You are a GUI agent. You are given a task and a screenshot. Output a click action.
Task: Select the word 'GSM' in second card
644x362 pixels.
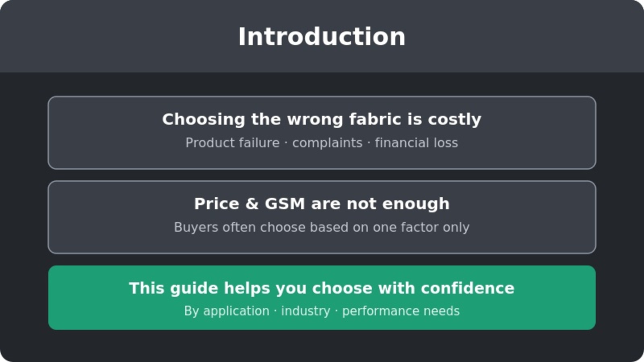point(285,204)
